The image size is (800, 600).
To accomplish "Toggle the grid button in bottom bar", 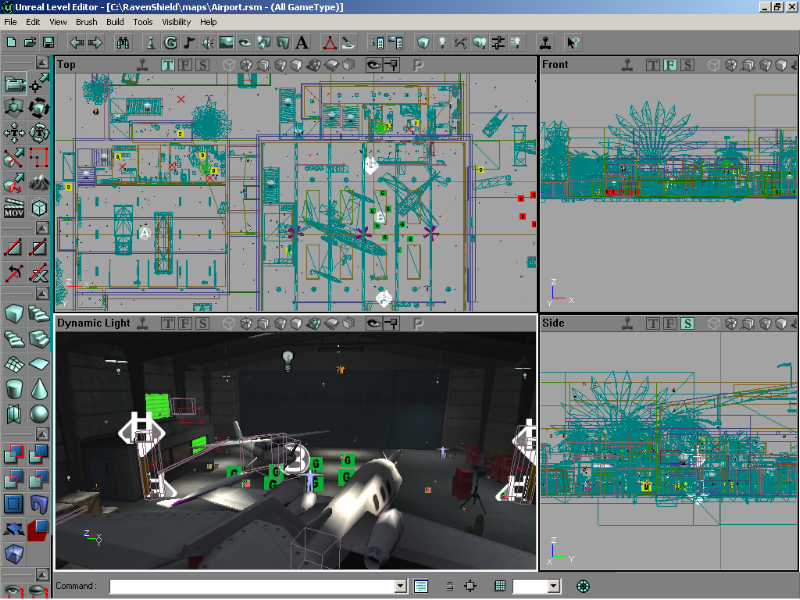I will 500,586.
